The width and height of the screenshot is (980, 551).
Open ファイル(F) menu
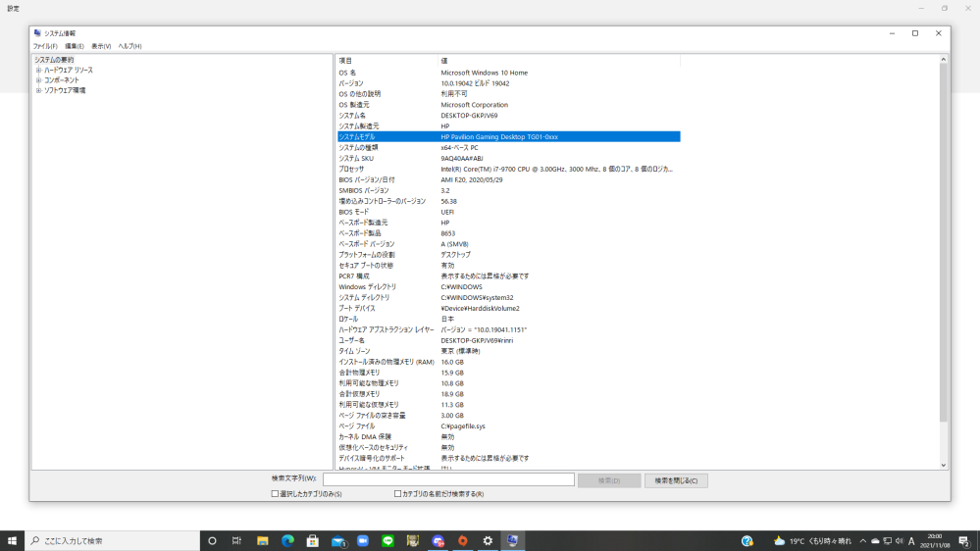click(45, 46)
